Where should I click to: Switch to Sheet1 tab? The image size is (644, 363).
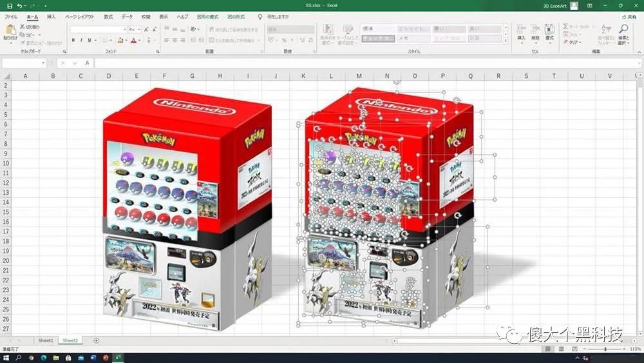tap(46, 340)
